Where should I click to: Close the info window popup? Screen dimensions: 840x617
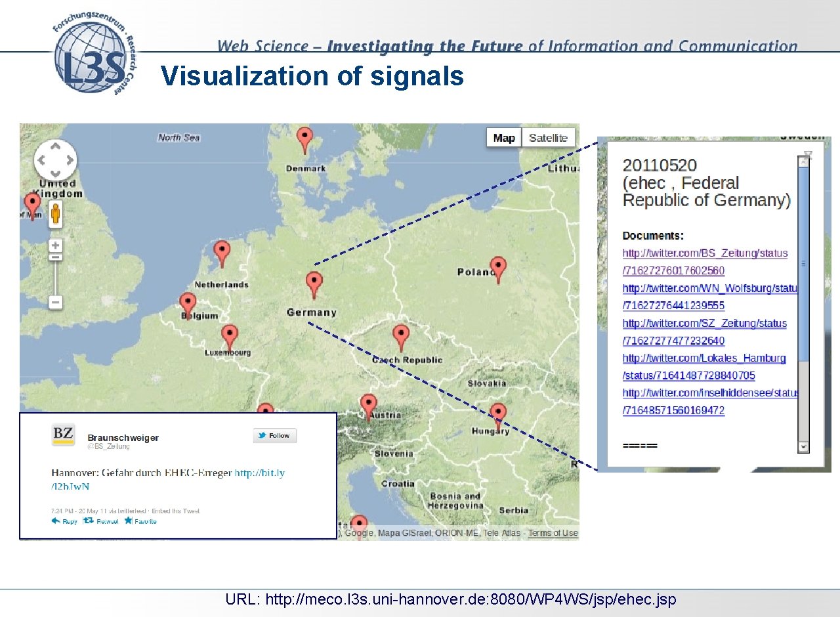coord(808,156)
